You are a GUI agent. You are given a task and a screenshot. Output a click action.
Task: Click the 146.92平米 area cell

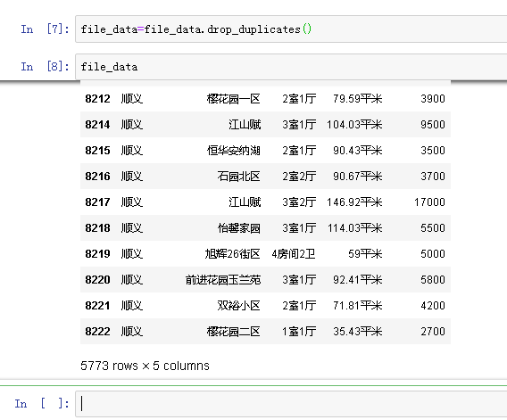(x=354, y=202)
